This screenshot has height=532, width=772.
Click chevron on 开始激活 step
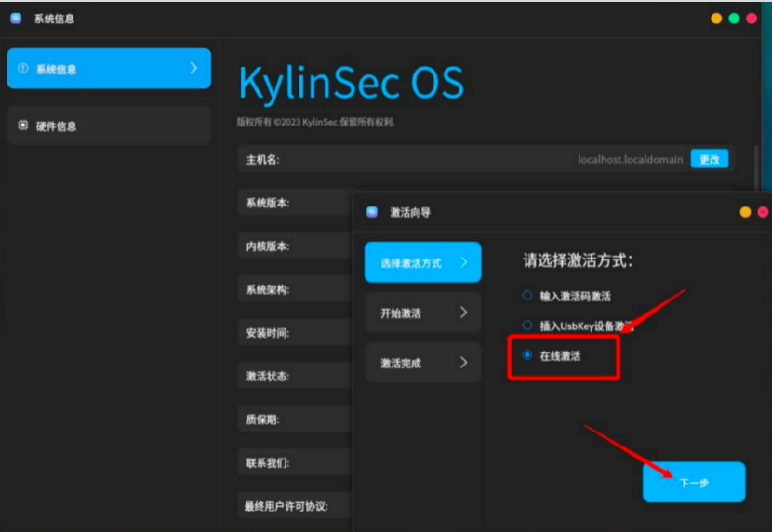(464, 312)
